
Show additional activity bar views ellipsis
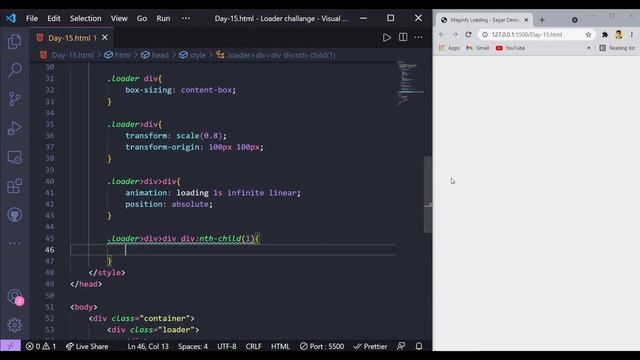click(15, 243)
